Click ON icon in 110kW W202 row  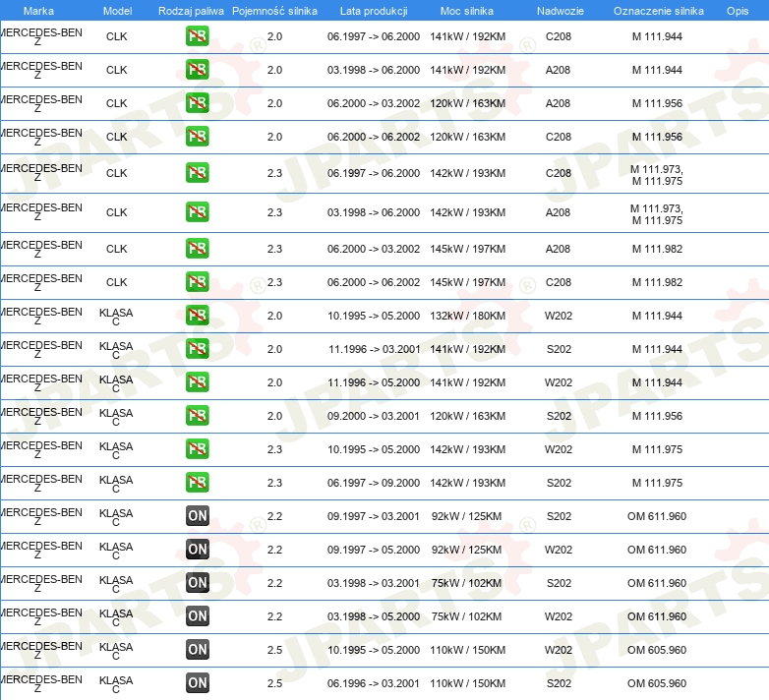[198, 650]
